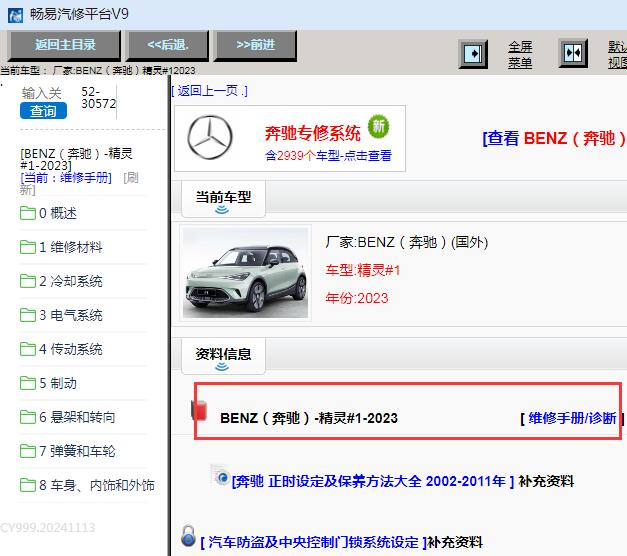
Task: Open the 全屏菜单 option
Action: point(520,54)
